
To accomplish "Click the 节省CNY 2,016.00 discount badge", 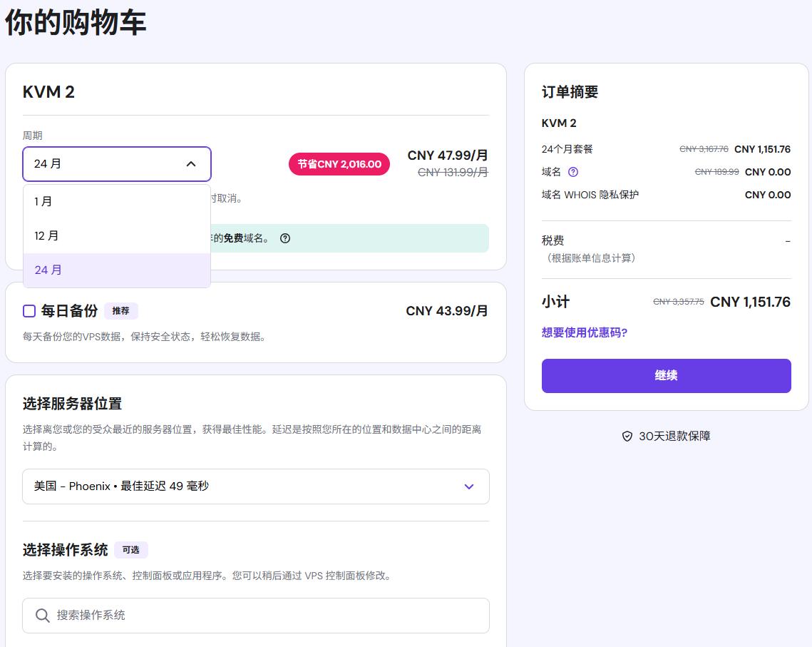I will pos(339,163).
